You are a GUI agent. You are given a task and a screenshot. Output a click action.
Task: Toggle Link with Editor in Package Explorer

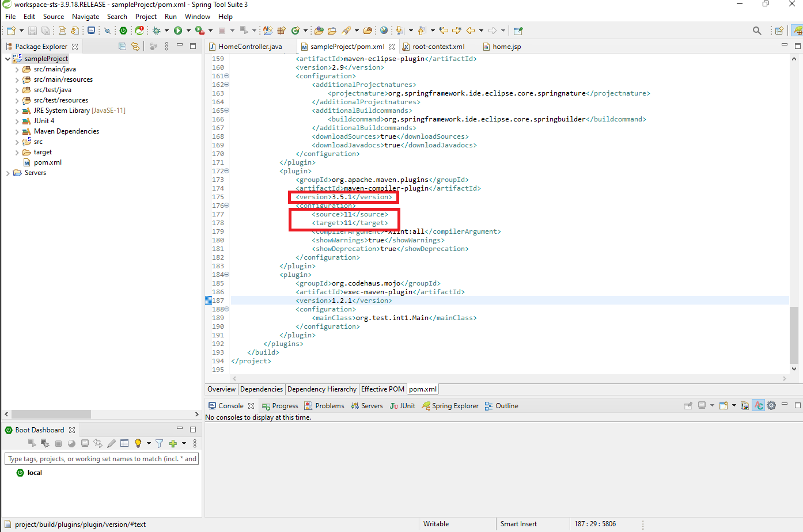135,46
